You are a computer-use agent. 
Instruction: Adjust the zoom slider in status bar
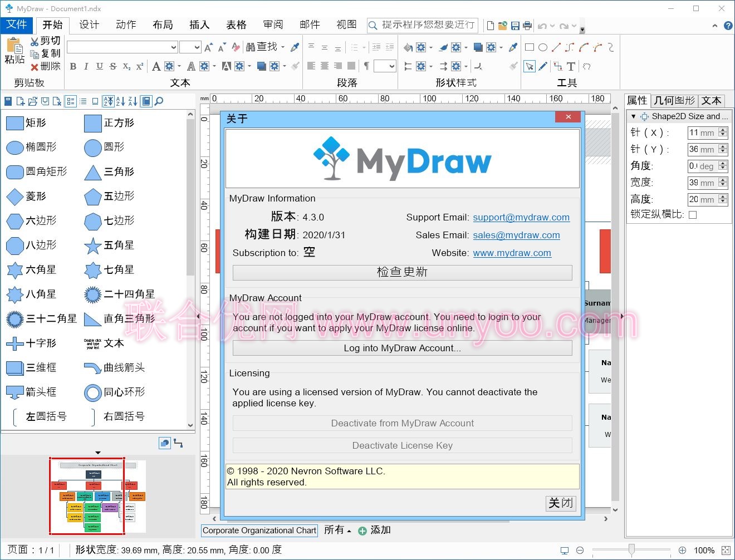click(x=631, y=550)
